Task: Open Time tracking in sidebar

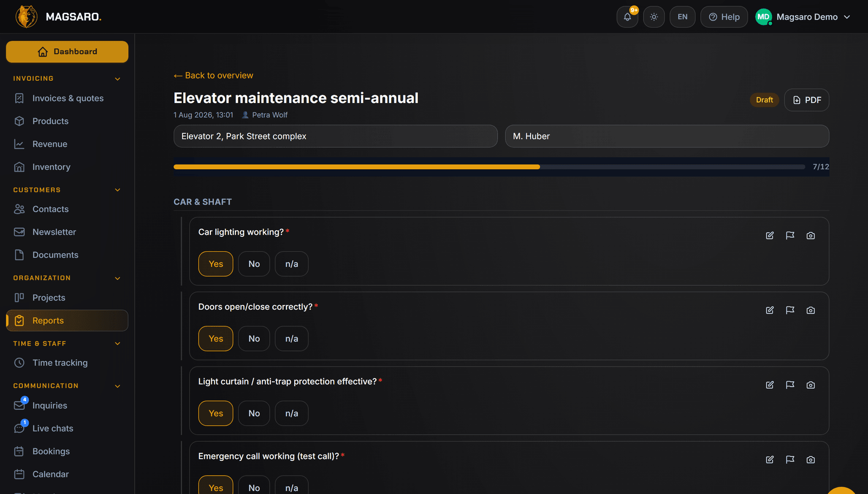Action: point(67,363)
